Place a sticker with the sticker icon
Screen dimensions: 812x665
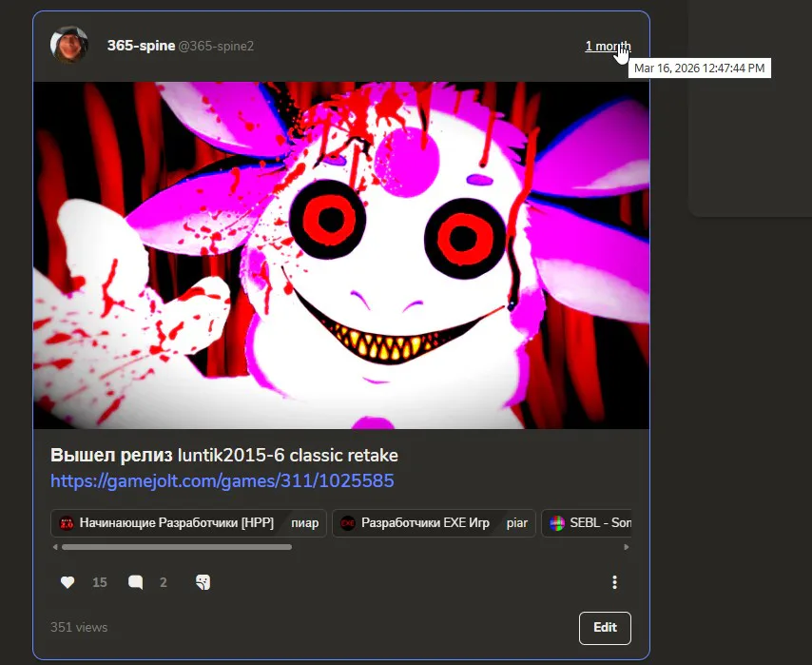click(203, 582)
